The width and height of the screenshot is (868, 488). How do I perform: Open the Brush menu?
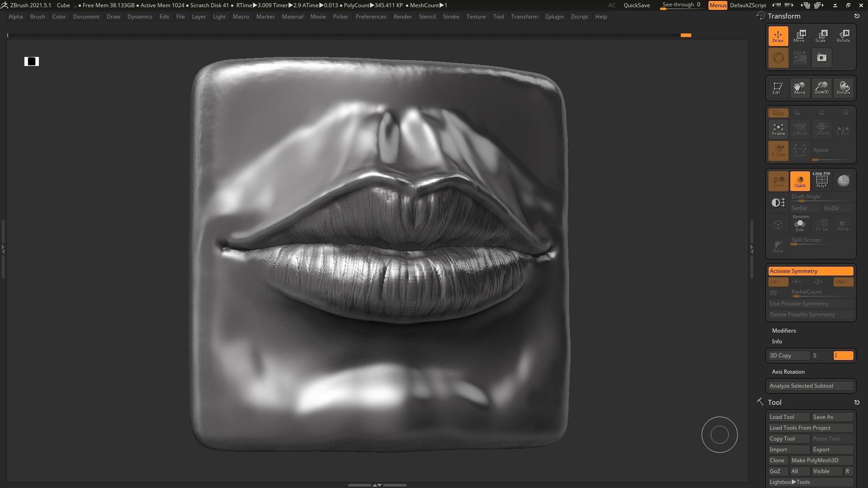(x=38, y=17)
